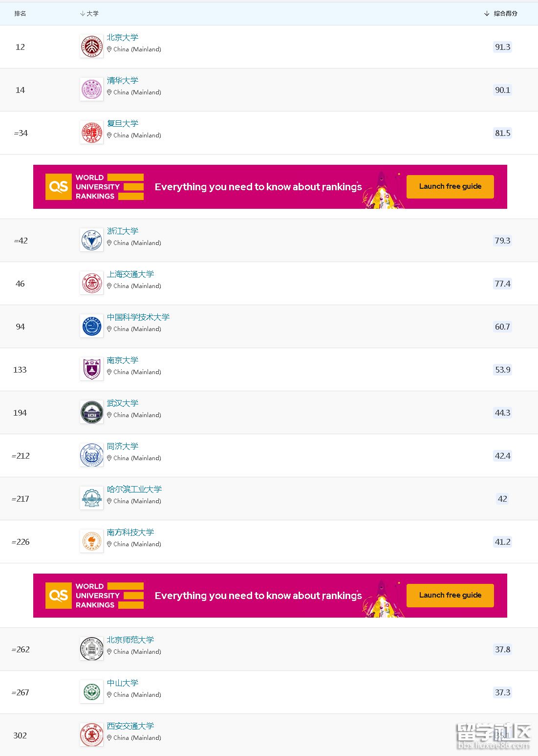Open the 同济大学 link
538x756 pixels.
coord(123,446)
